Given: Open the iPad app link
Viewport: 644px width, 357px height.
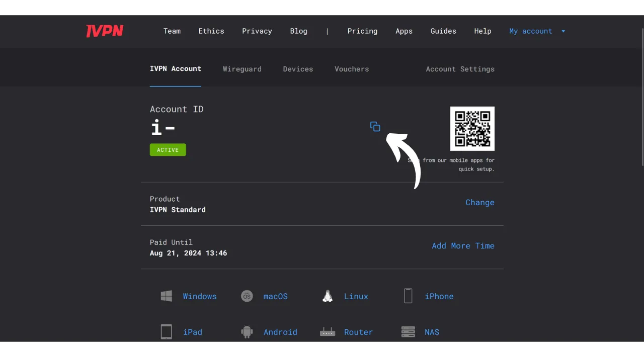Looking at the screenshot, I should (x=193, y=332).
